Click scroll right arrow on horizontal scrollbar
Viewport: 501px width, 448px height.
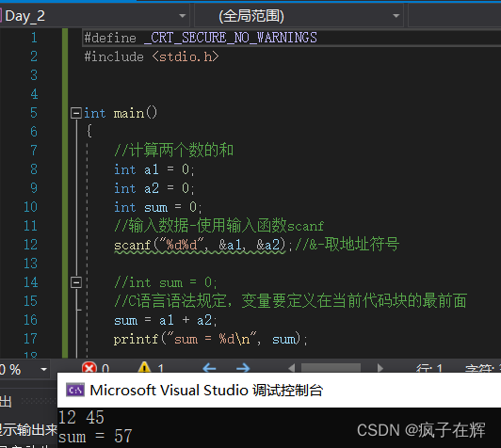click(x=380, y=368)
